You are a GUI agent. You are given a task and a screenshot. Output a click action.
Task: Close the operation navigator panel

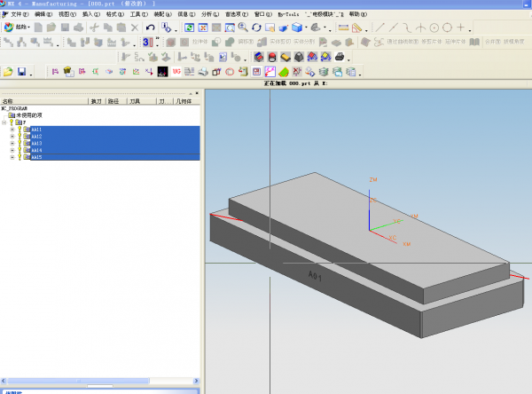click(x=197, y=93)
